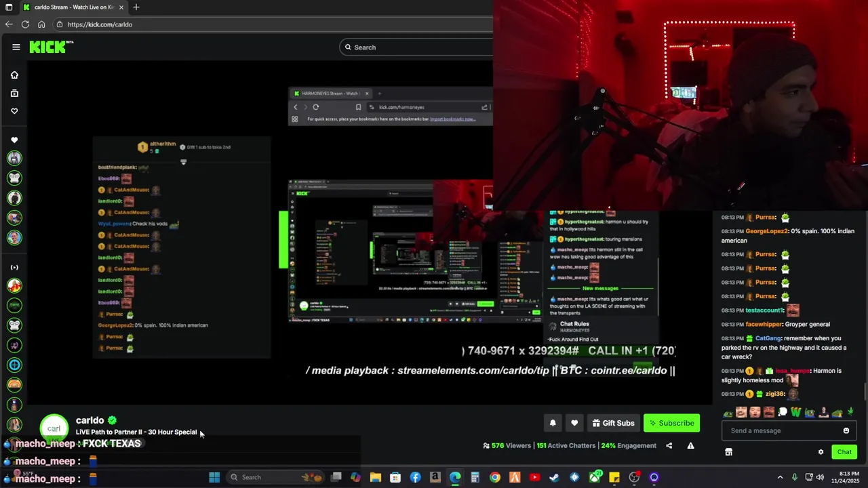Open the first followed channel avatar in sidebar
This screenshot has width=868, height=488.
pyautogui.click(x=14, y=158)
